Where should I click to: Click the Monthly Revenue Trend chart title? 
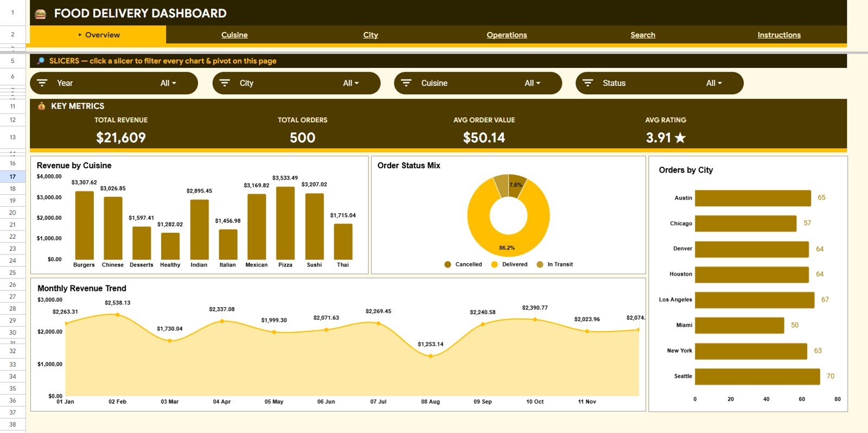[82, 288]
